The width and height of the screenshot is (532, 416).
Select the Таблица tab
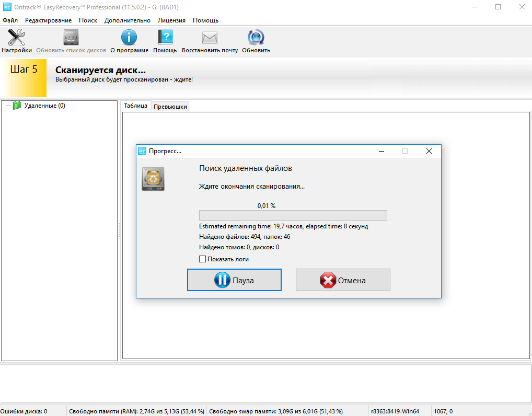point(136,106)
